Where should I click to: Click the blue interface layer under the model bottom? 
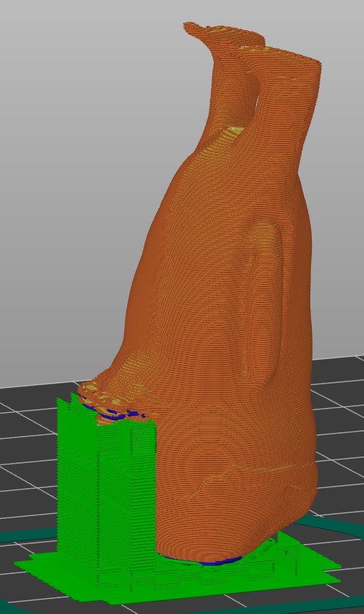tap(204, 561)
